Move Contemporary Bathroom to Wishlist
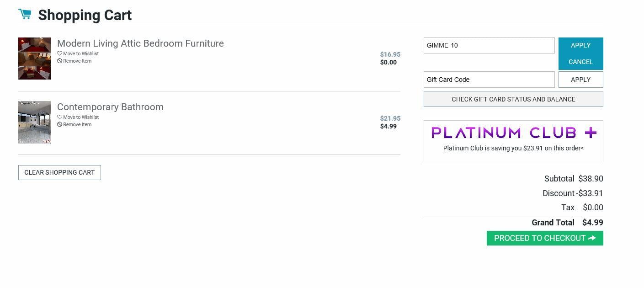This screenshot has height=288, width=644. pyautogui.click(x=80, y=117)
